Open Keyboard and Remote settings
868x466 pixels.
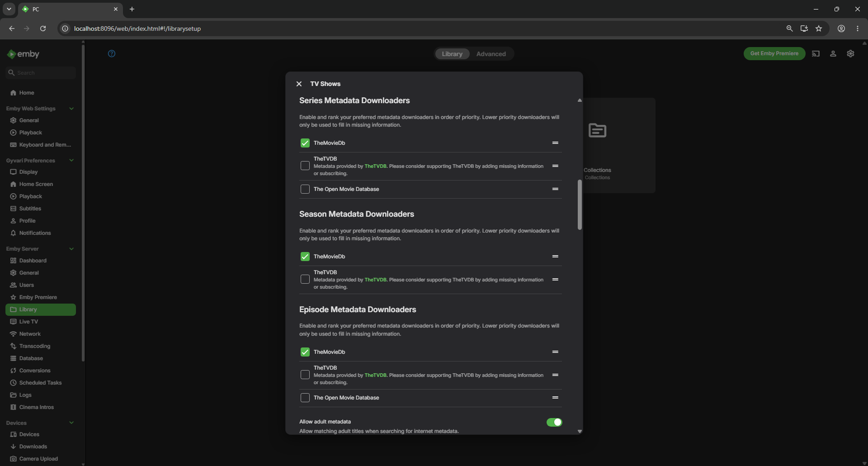(x=41, y=145)
